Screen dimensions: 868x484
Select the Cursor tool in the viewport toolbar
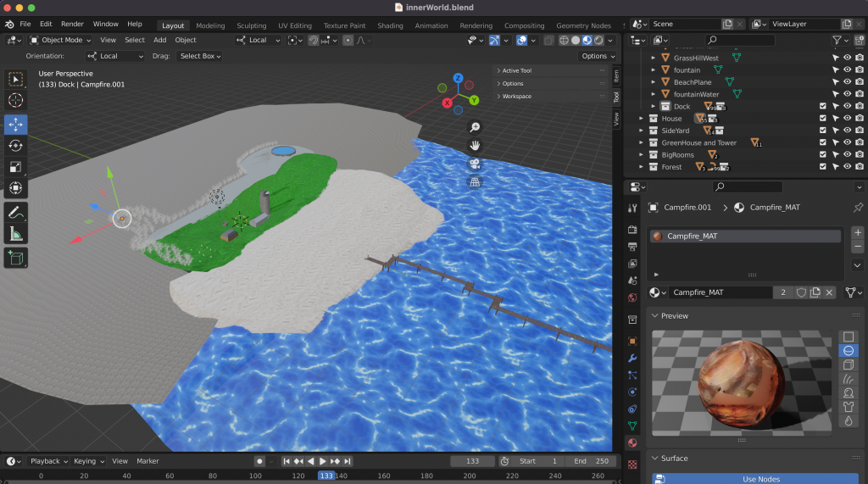pos(16,101)
